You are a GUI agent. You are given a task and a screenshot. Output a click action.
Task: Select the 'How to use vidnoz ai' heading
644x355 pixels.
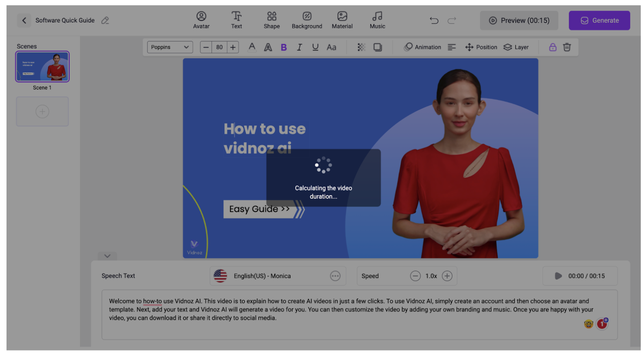(x=265, y=139)
